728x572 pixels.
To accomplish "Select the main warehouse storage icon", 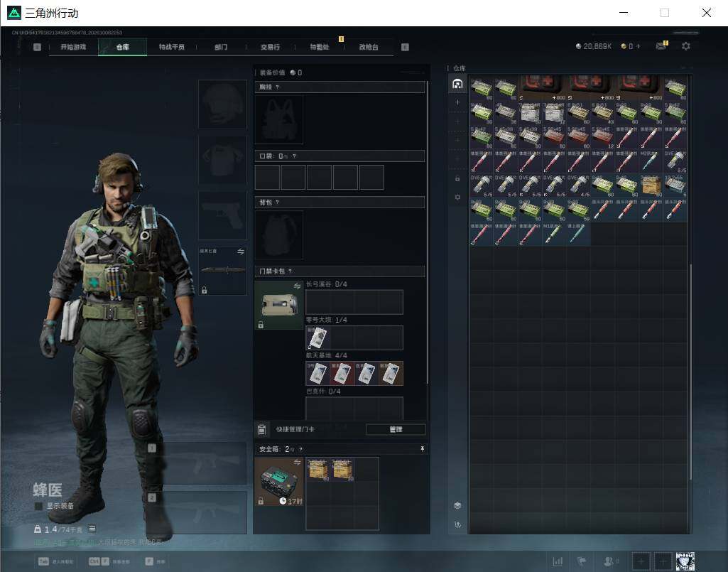I will (x=457, y=84).
